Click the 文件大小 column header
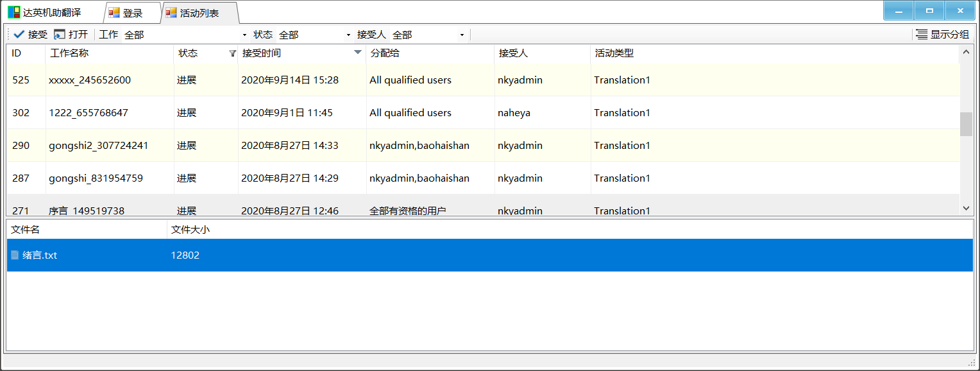The width and height of the screenshot is (980, 371). pyautogui.click(x=570, y=229)
